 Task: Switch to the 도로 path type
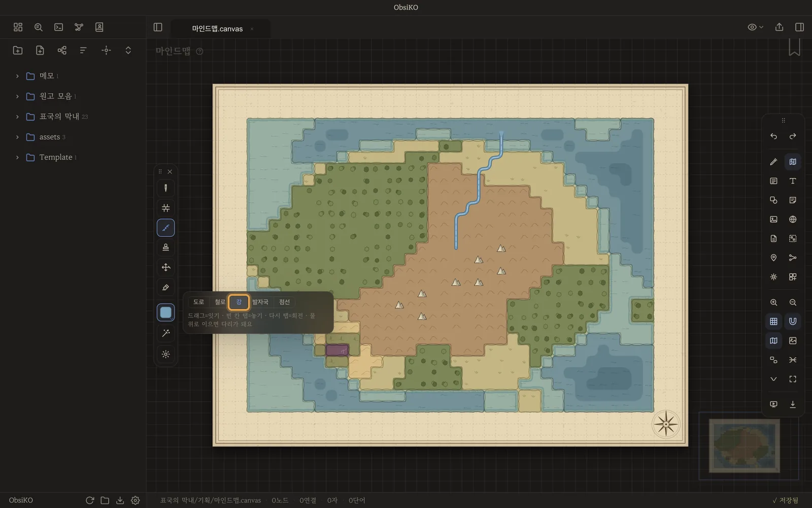click(x=198, y=302)
